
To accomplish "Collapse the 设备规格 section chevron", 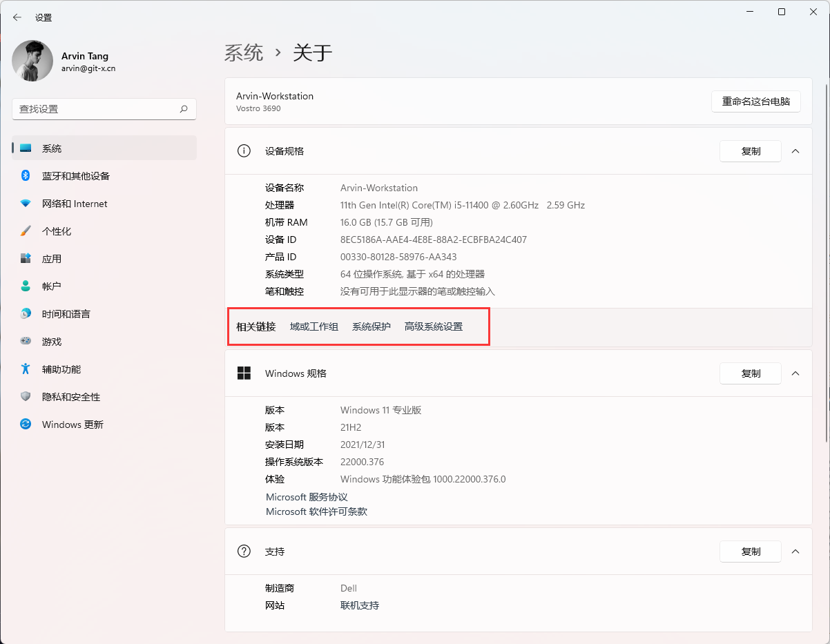I will (x=795, y=151).
